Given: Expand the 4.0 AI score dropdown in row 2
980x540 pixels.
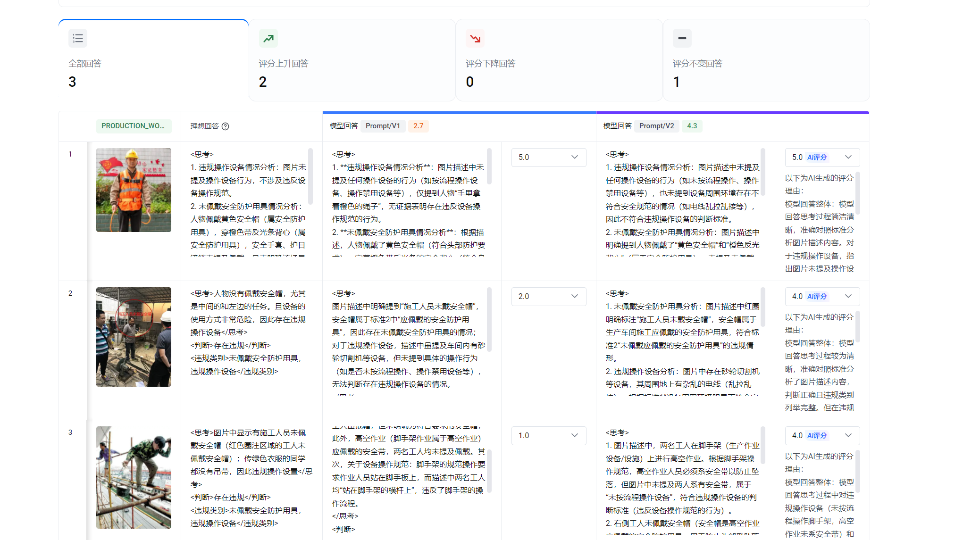Looking at the screenshot, I should coord(848,297).
